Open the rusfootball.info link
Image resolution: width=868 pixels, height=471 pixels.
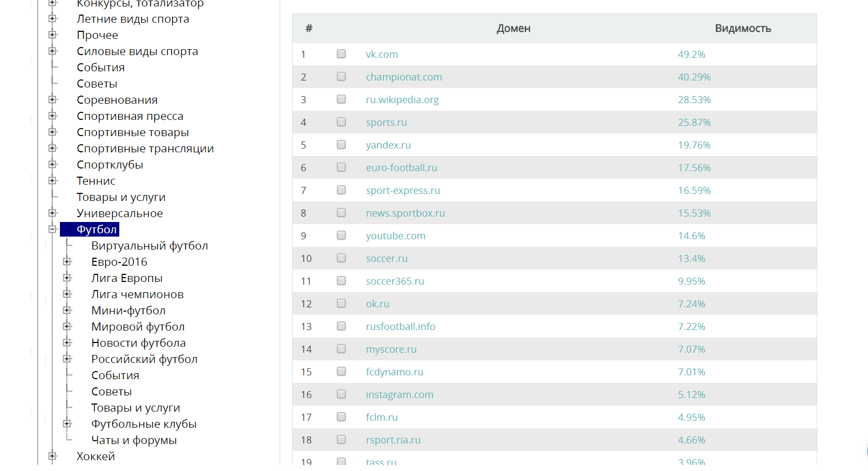point(401,326)
